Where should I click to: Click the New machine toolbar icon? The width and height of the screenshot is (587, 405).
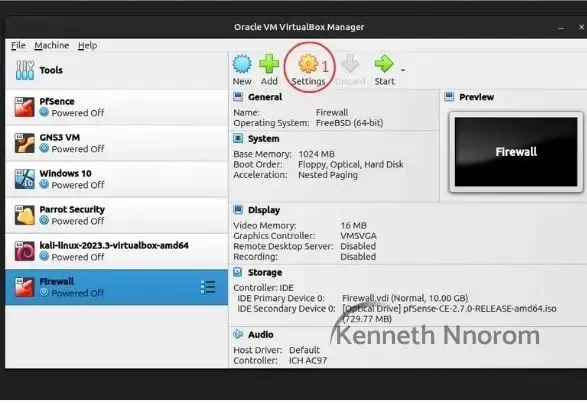coord(242,64)
